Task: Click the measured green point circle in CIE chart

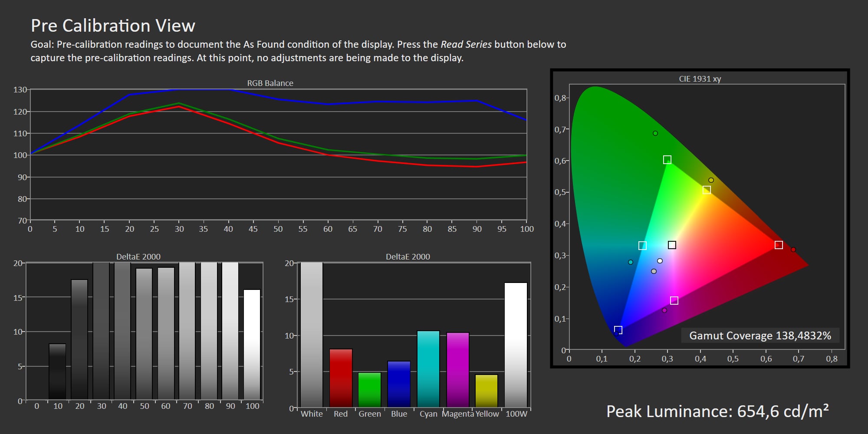Action: (655, 133)
